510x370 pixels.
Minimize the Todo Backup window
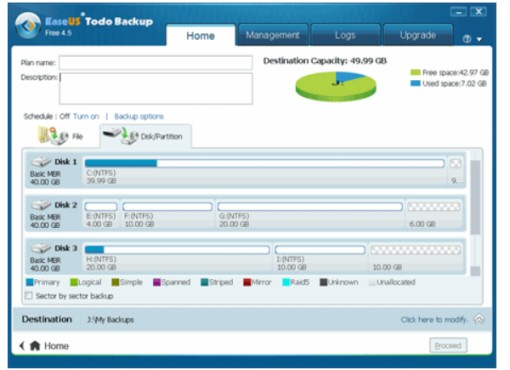(459, 12)
